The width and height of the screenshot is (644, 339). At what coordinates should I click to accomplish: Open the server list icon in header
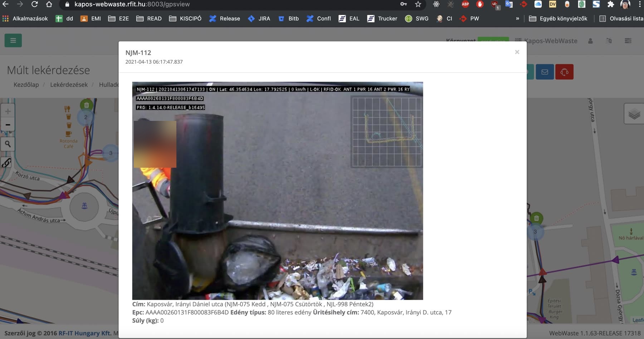(628, 41)
